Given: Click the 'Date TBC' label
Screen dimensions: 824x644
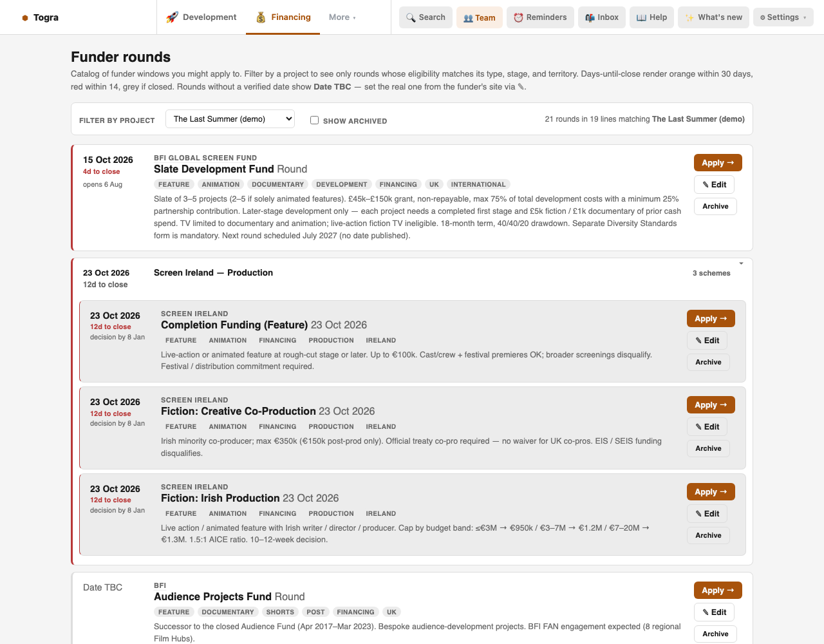Looking at the screenshot, I should pyautogui.click(x=102, y=587).
